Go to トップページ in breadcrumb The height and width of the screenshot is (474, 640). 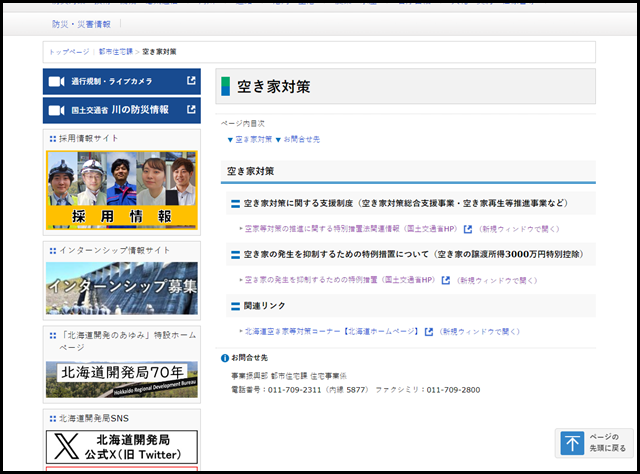coord(68,51)
